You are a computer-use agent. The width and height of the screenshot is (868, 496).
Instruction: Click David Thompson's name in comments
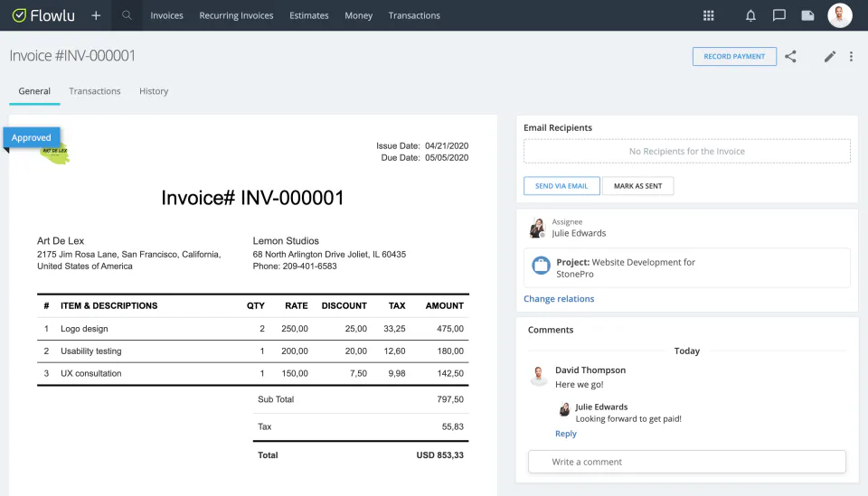click(590, 370)
